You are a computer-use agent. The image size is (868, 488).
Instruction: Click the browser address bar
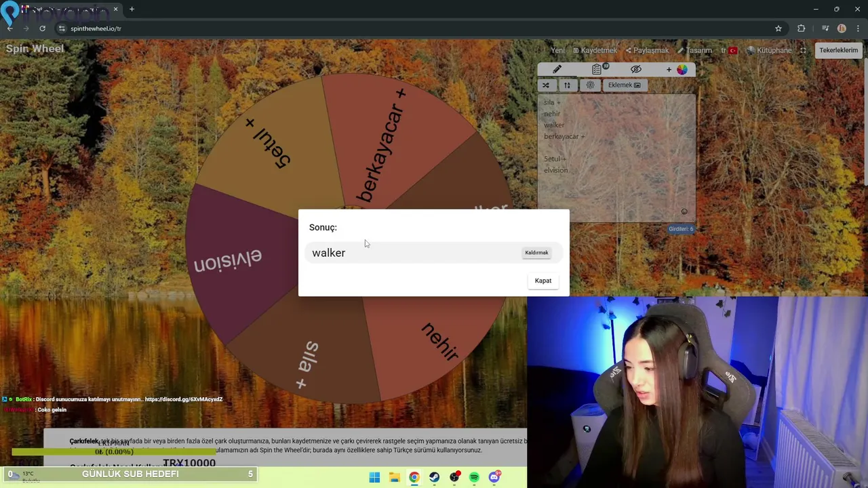(420, 28)
